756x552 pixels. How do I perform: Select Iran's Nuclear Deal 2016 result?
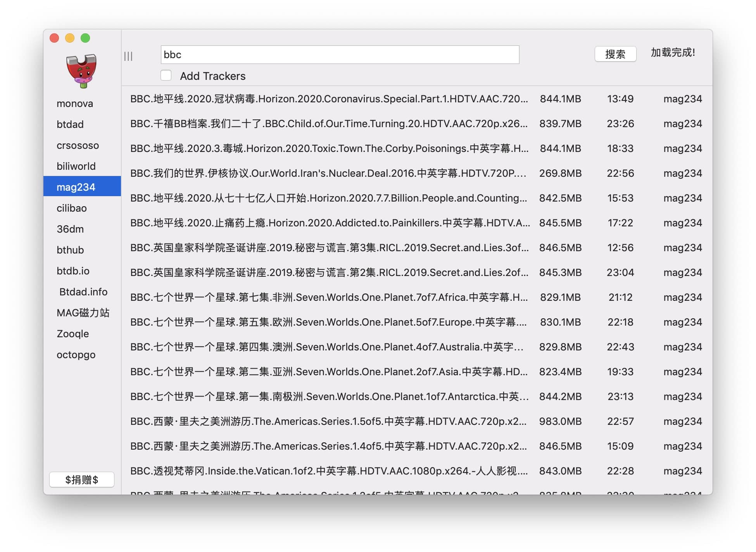[417, 173]
